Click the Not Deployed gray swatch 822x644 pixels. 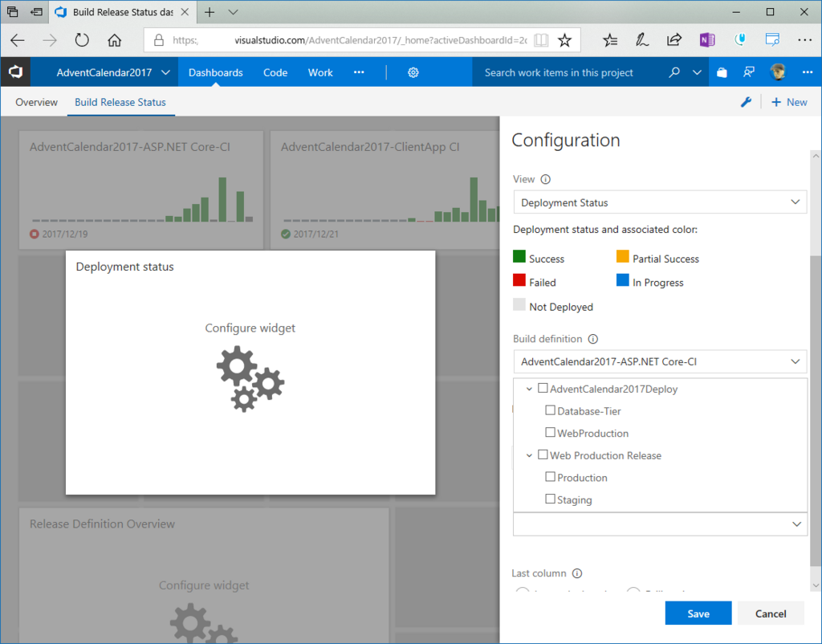519,304
